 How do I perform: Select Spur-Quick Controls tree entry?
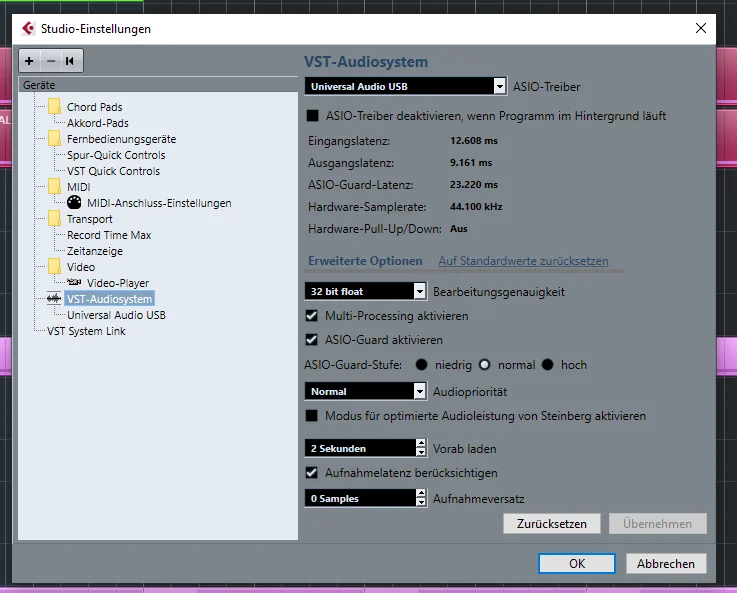click(116, 155)
